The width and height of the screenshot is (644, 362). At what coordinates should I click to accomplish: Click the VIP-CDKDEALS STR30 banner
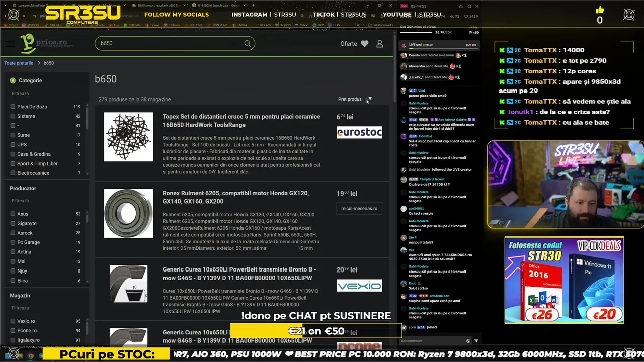[x=564, y=281]
